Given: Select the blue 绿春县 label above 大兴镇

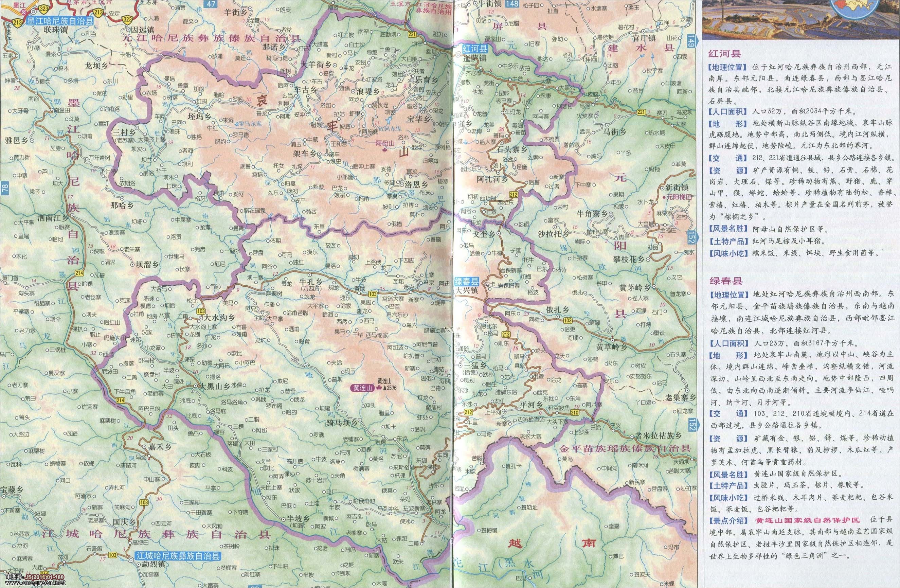Looking at the screenshot, I should tap(467, 282).
